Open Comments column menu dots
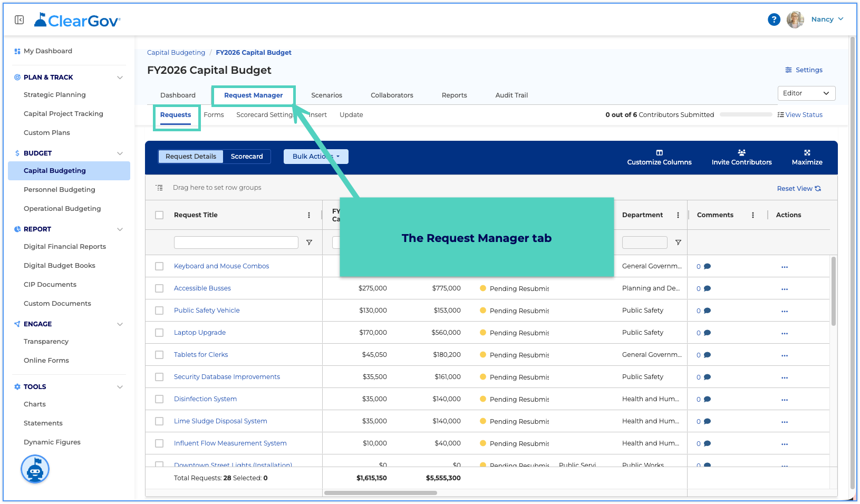This screenshot has height=504, width=860. point(753,215)
